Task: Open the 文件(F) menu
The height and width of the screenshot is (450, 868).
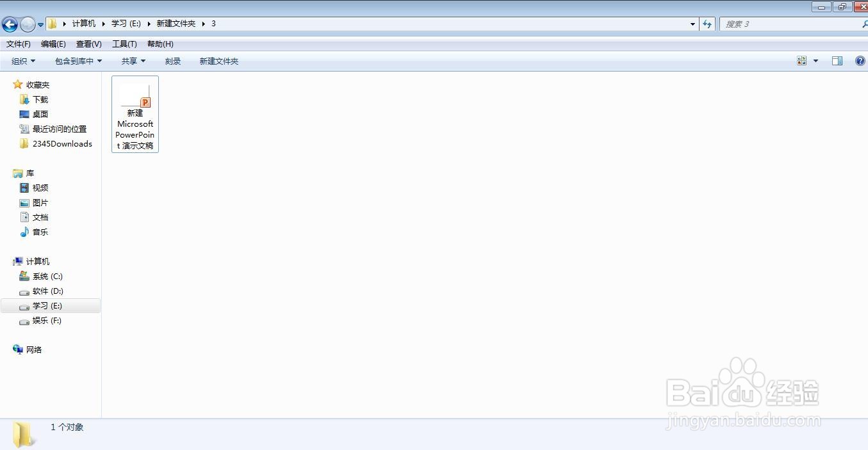Action: click(19, 44)
